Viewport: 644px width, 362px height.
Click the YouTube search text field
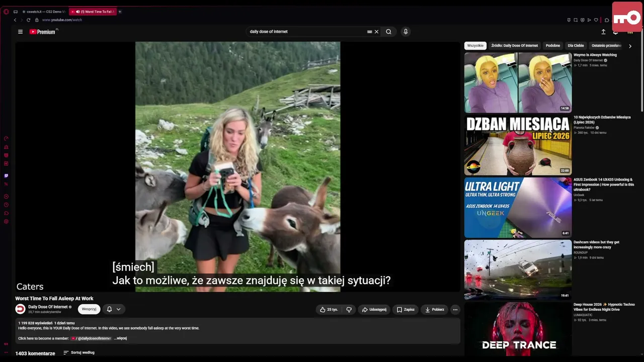pyautogui.click(x=307, y=32)
